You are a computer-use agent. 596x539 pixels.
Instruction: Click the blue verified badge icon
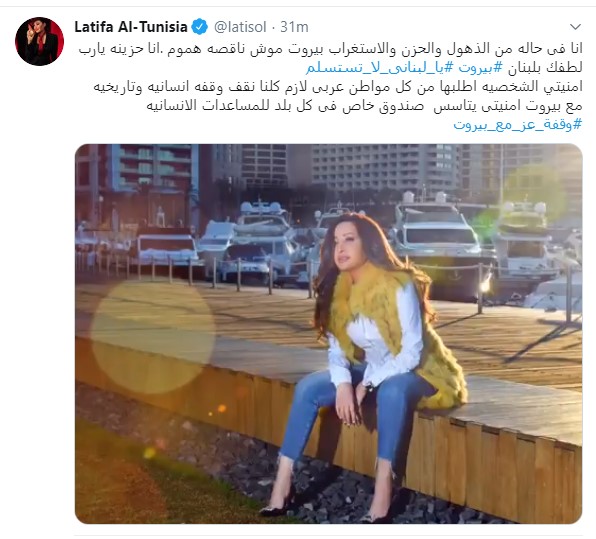coord(200,27)
